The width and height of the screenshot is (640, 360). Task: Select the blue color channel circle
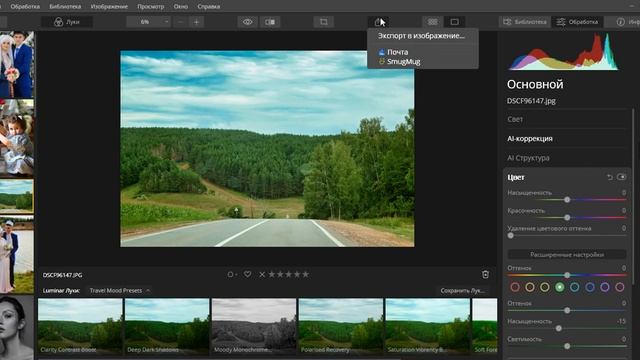click(x=590, y=287)
